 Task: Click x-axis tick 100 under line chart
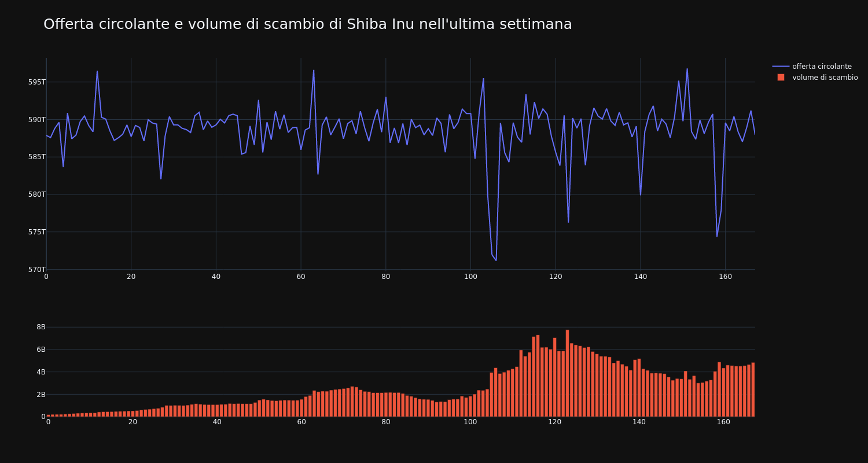pos(470,277)
